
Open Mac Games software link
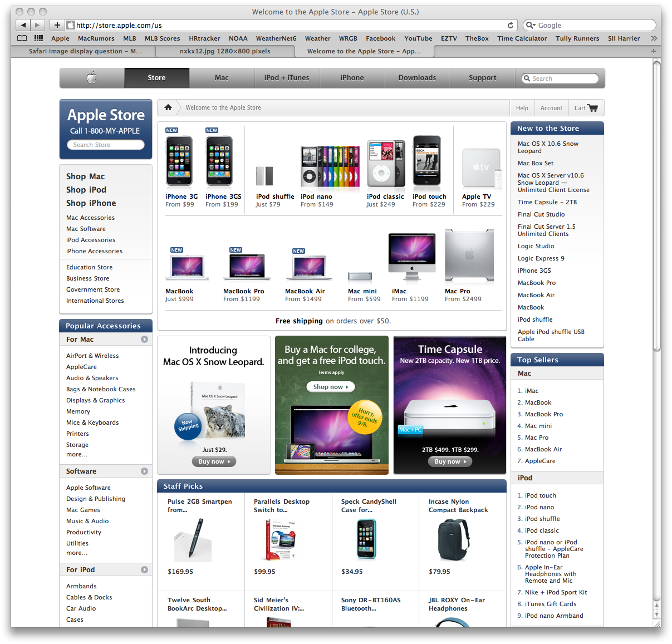83,510
